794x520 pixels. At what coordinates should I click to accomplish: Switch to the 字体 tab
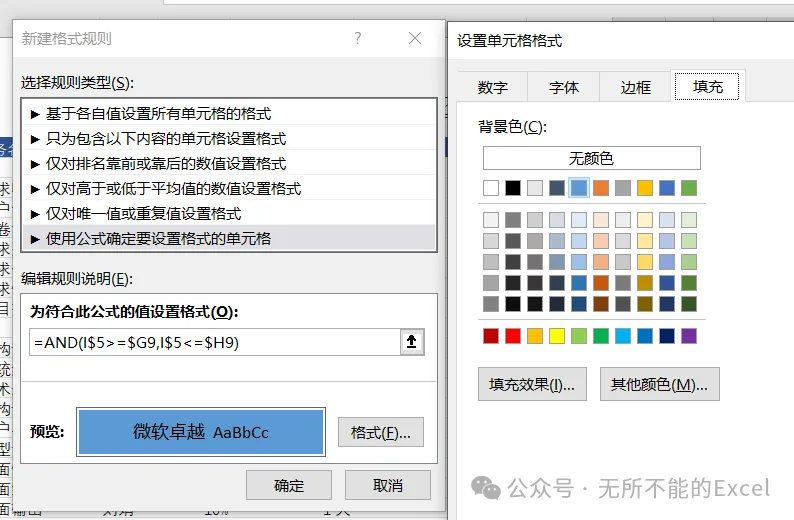point(564,87)
